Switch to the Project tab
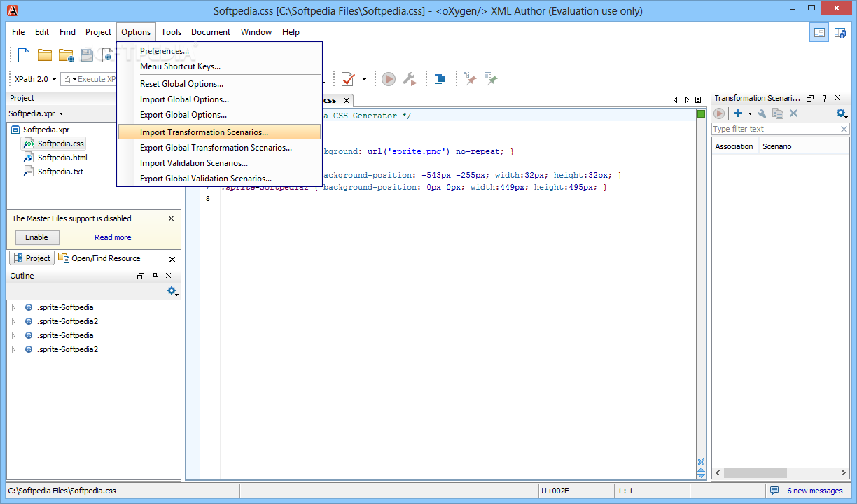The image size is (857, 504). coord(32,258)
